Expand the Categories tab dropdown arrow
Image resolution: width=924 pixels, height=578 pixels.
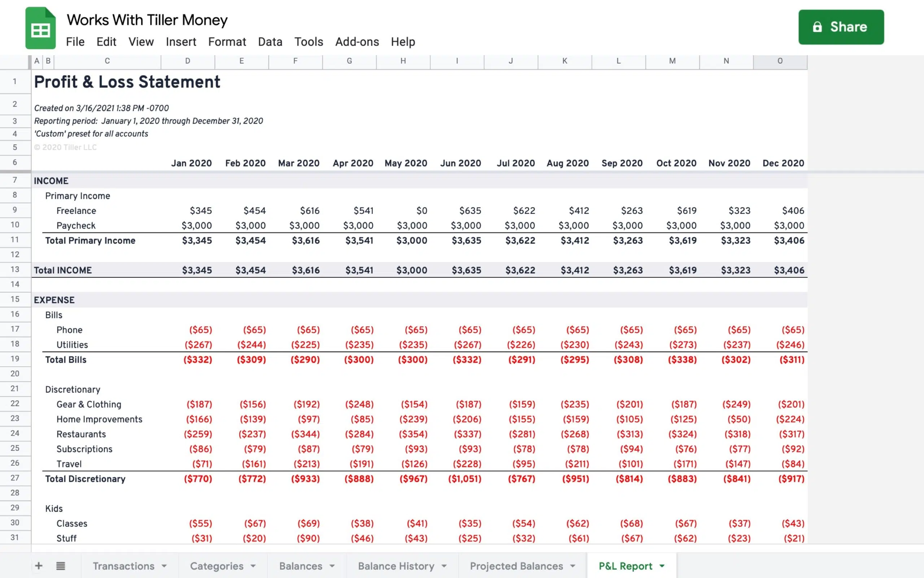[253, 566]
